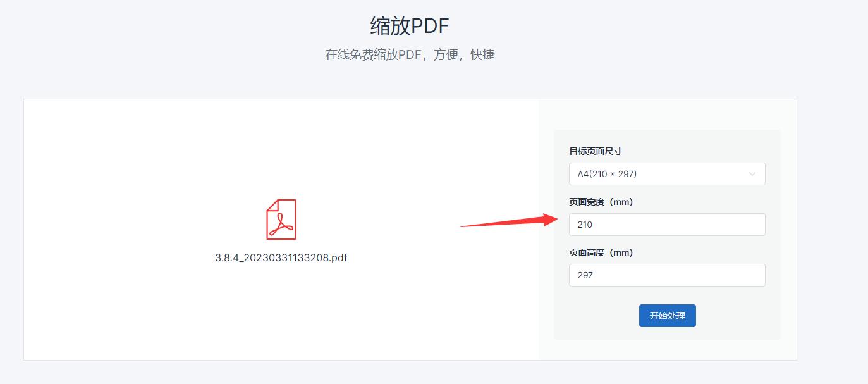This screenshot has height=384, width=868.
Task: Focus the 页面宽度 width input showing 210
Action: point(667,224)
